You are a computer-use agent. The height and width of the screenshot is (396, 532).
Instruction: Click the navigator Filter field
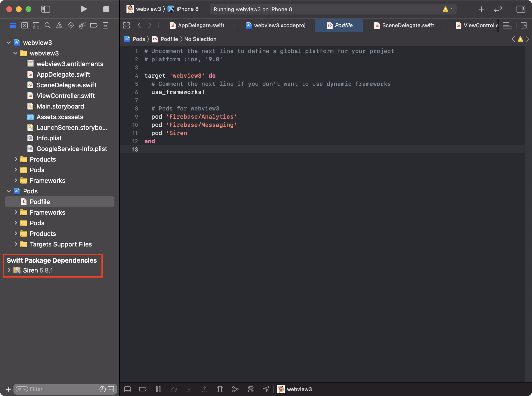[x=63, y=389]
